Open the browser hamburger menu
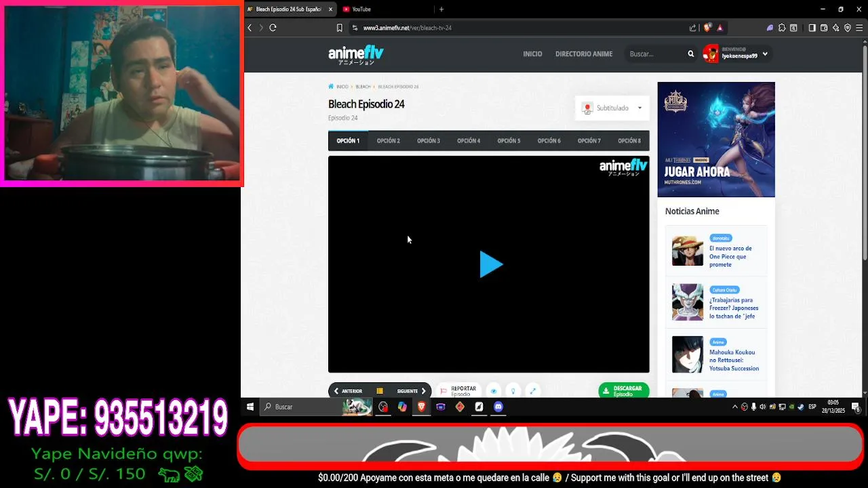The width and height of the screenshot is (868, 488). click(859, 28)
